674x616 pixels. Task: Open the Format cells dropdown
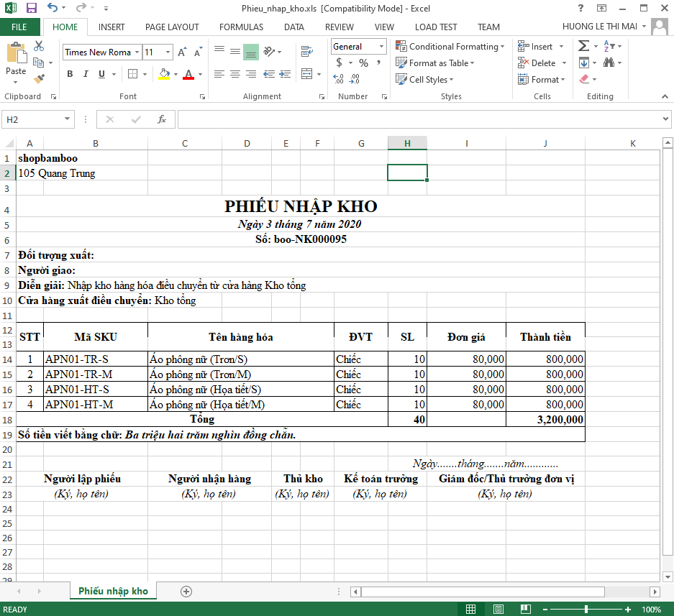pos(541,80)
